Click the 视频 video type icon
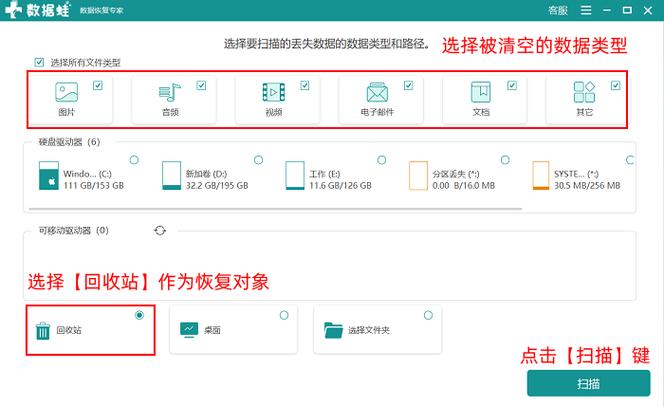The width and height of the screenshot is (664, 407). pos(274,92)
